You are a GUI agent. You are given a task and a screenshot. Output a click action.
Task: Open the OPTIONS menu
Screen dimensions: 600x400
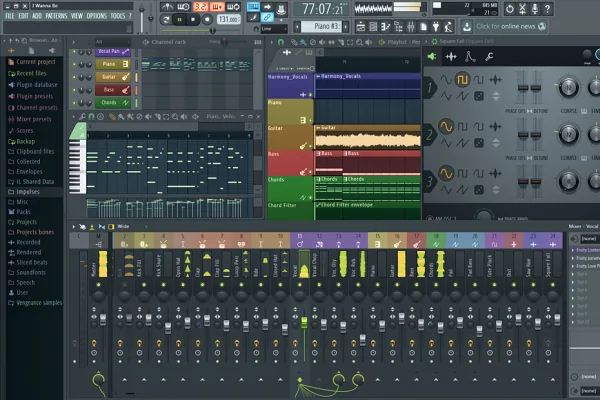tap(96, 16)
